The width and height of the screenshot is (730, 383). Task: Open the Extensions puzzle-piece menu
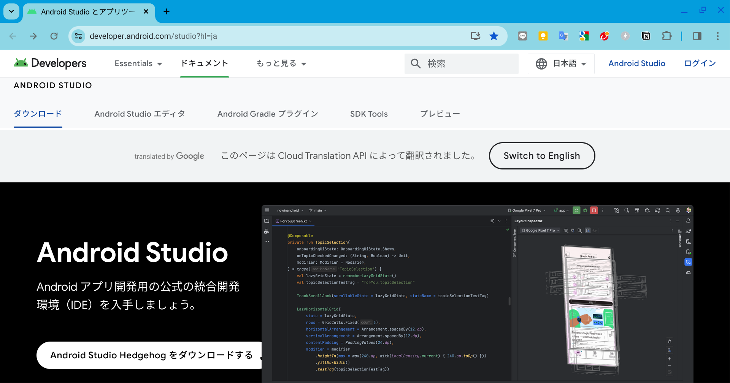(x=667, y=36)
